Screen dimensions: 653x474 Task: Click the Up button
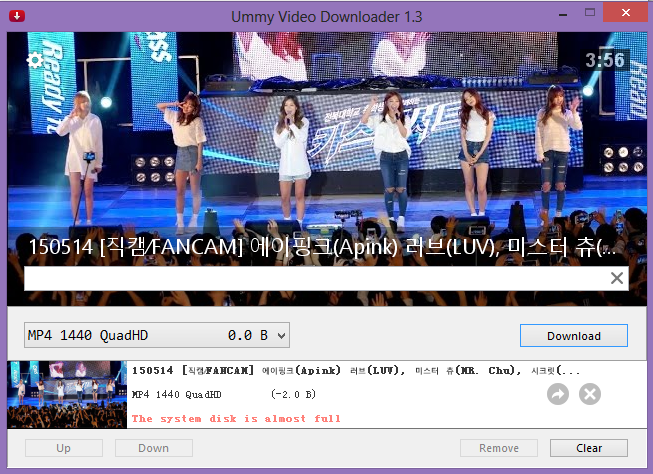click(x=63, y=448)
